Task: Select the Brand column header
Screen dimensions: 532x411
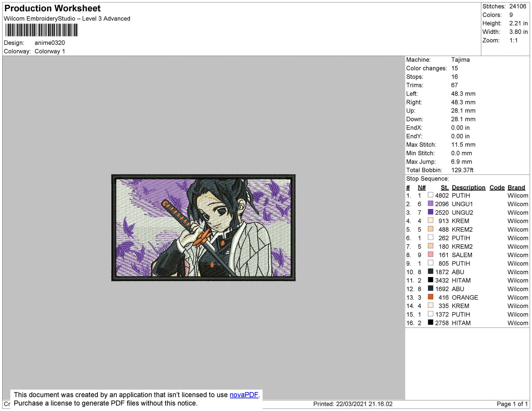Action: (516, 187)
